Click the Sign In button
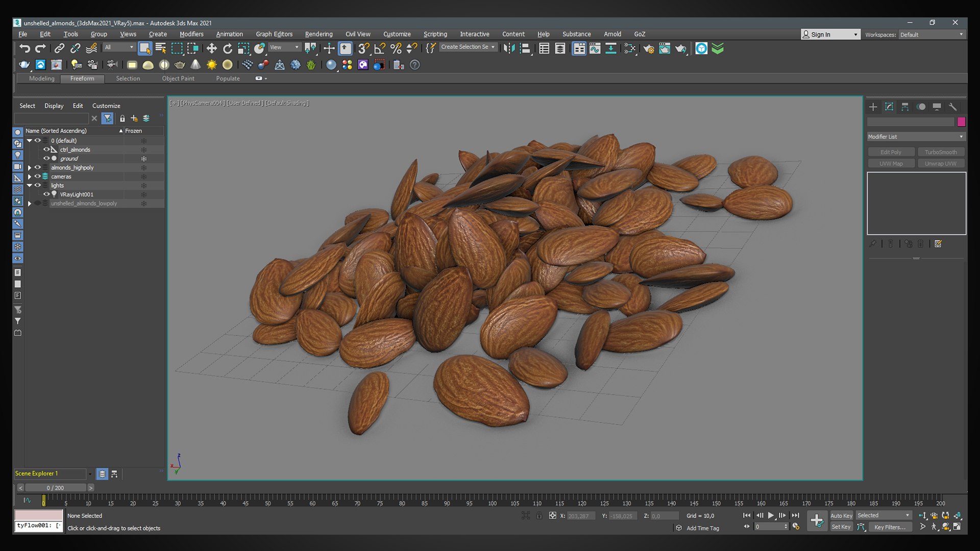Image resolution: width=980 pixels, height=551 pixels. 830,35
